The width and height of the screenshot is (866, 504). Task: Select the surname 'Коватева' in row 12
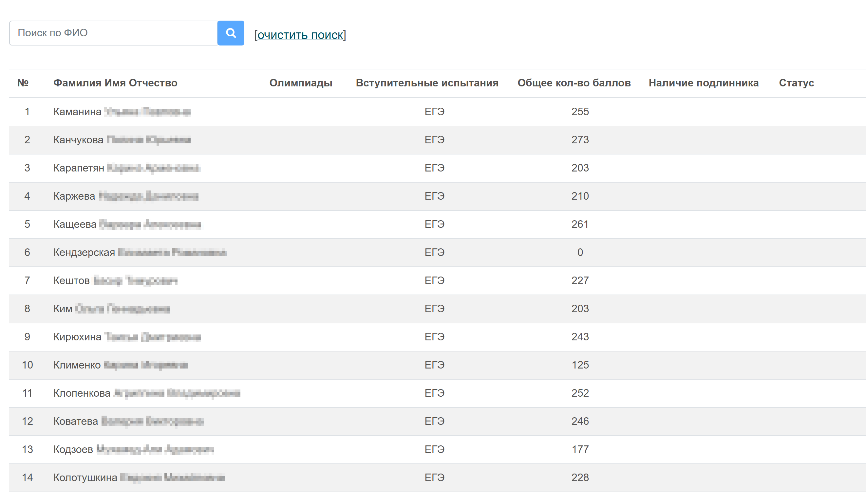(x=76, y=421)
